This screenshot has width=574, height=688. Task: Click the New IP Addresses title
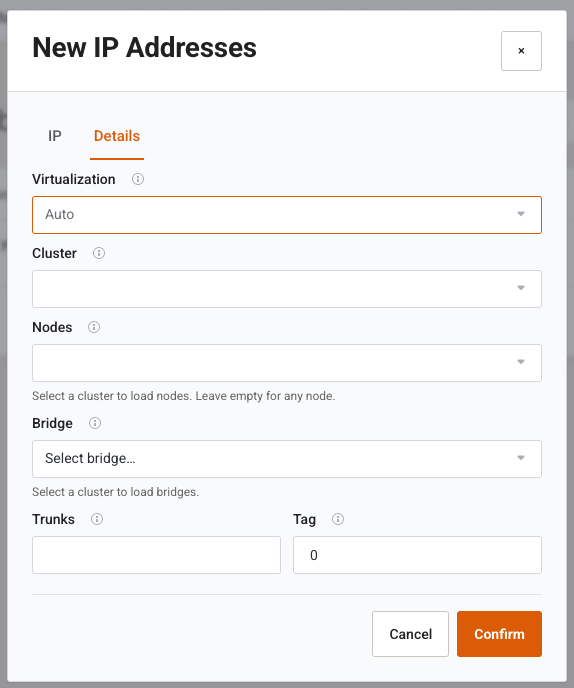(x=144, y=47)
